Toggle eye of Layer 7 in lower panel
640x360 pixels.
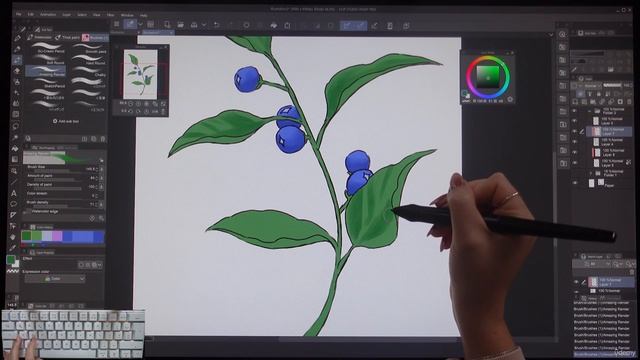576,282
